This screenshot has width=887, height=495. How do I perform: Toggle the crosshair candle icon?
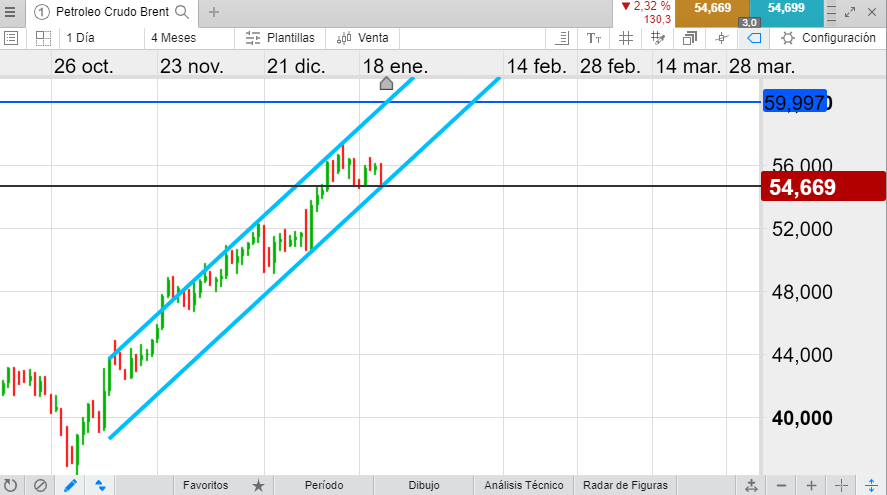pos(721,38)
